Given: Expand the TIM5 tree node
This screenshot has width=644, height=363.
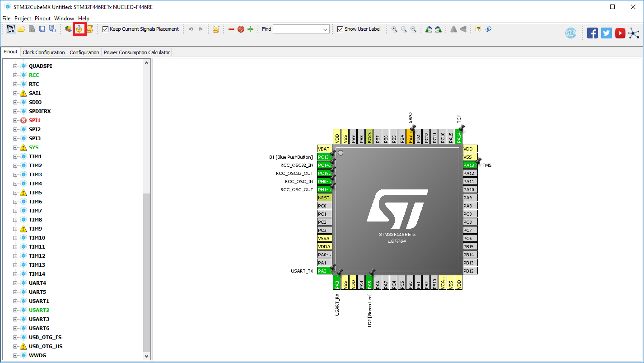Looking at the screenshot, I should 15,193.
